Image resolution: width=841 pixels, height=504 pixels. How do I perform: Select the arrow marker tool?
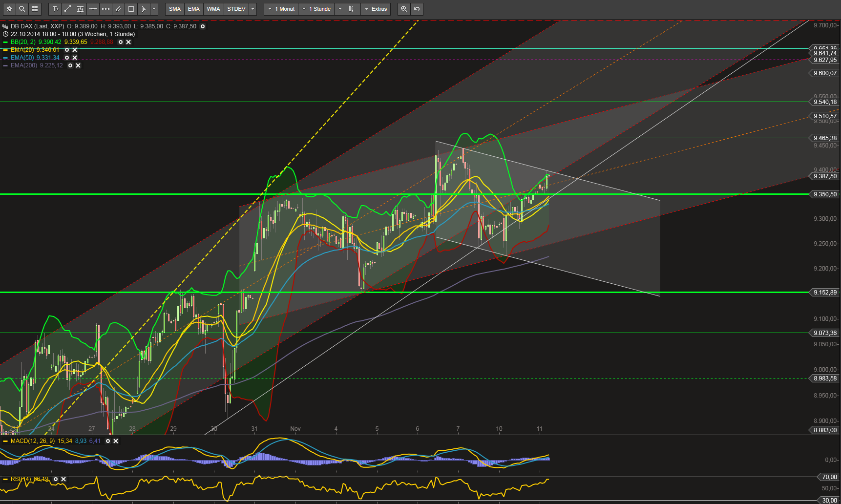point(144,9)
